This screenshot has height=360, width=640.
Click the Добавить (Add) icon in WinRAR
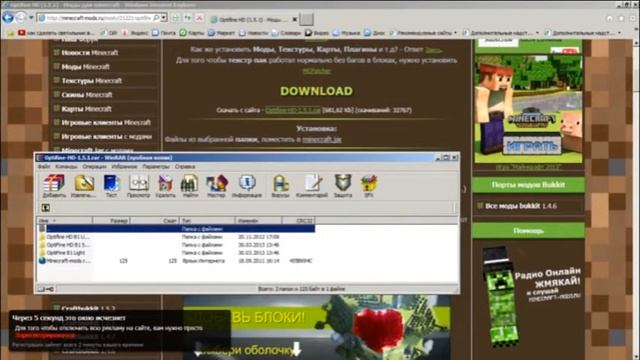click(54, 186)
